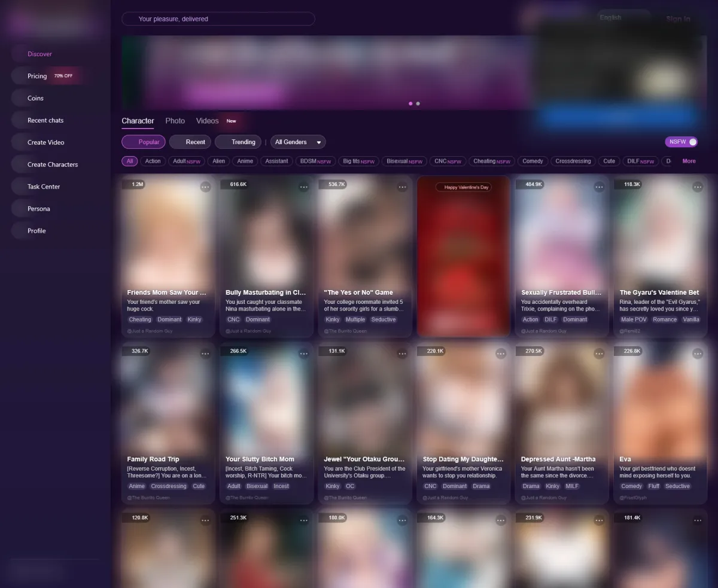718x588 pixels.
Task: Go to second banner slide dot
Action: pyautogui.click(x=418, y=103)
